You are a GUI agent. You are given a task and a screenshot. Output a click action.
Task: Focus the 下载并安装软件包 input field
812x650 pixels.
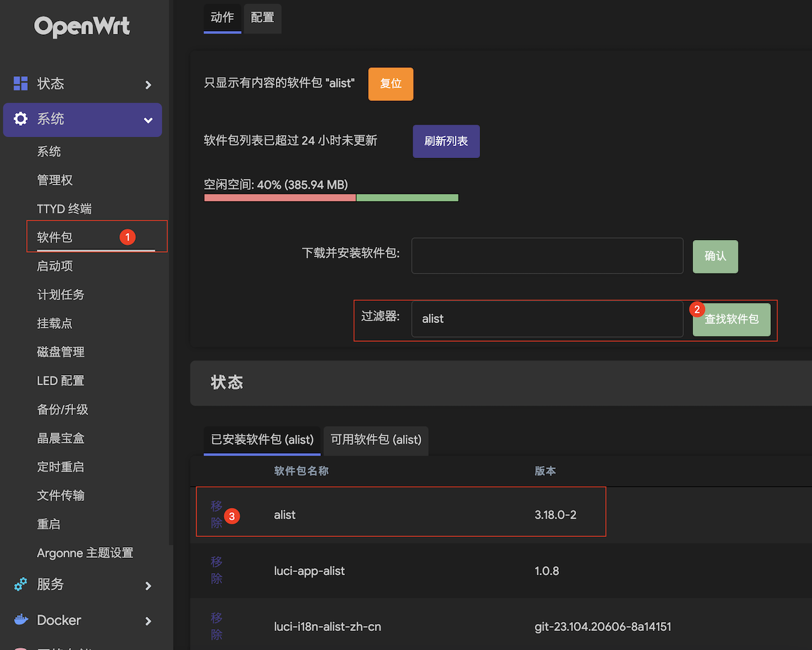pyautogui.click(x=547, y=256)
